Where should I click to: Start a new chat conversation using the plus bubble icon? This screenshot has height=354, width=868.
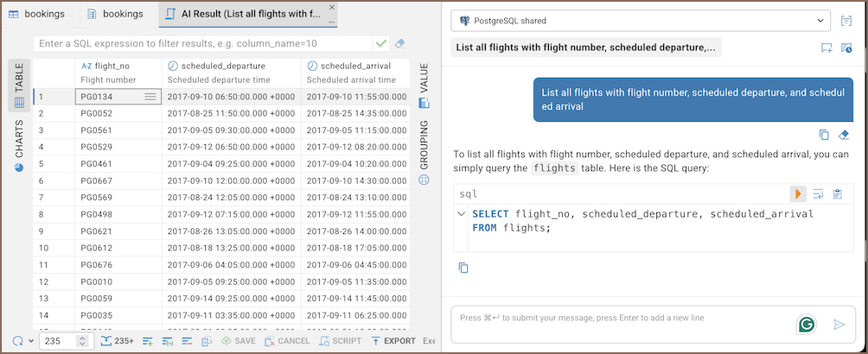coord(827,48)
